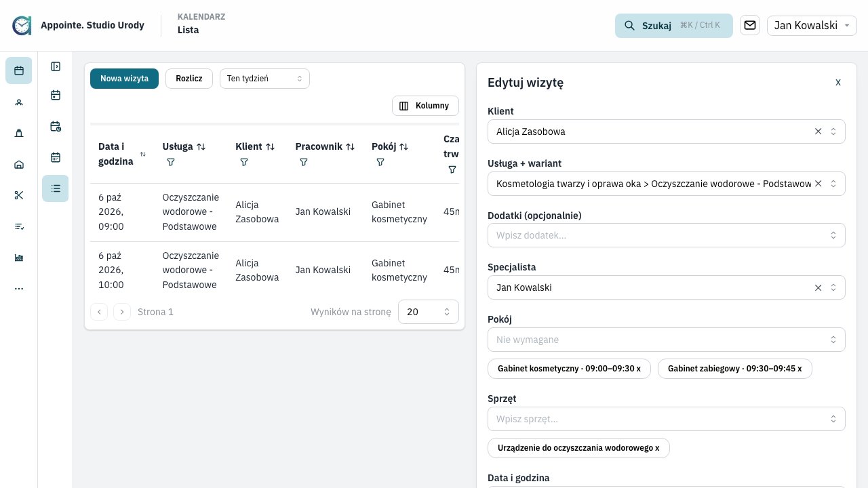This screenshot has height=488, width=868.
Task: Open the rooms building icon in sidebar
Action: (x=19, y=164)
